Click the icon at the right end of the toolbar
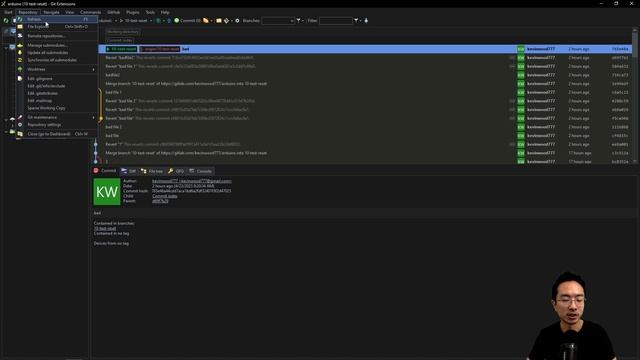This screenshot has height=360, width=640. point(366,20)
